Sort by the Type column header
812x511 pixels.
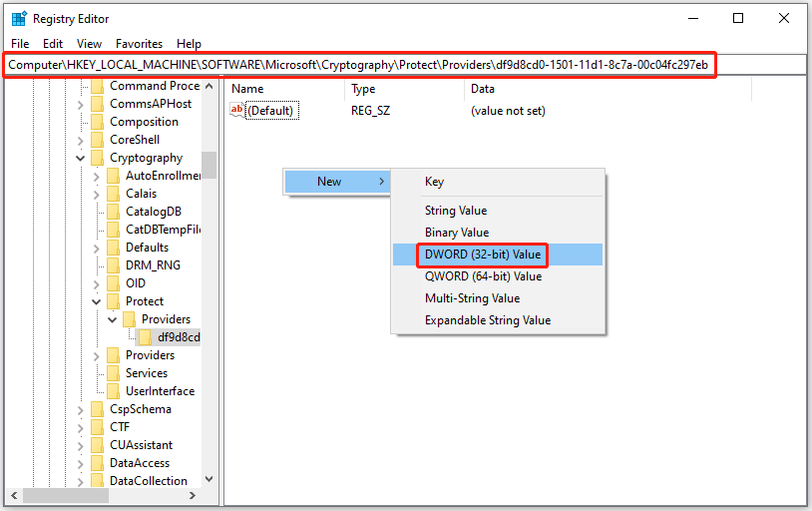tap(405, 89)
